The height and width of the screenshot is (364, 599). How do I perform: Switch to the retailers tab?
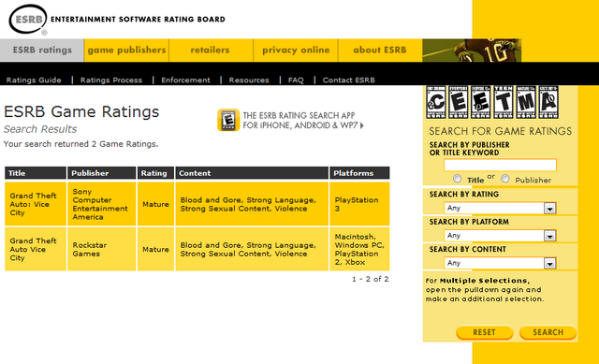coord(210,50)
